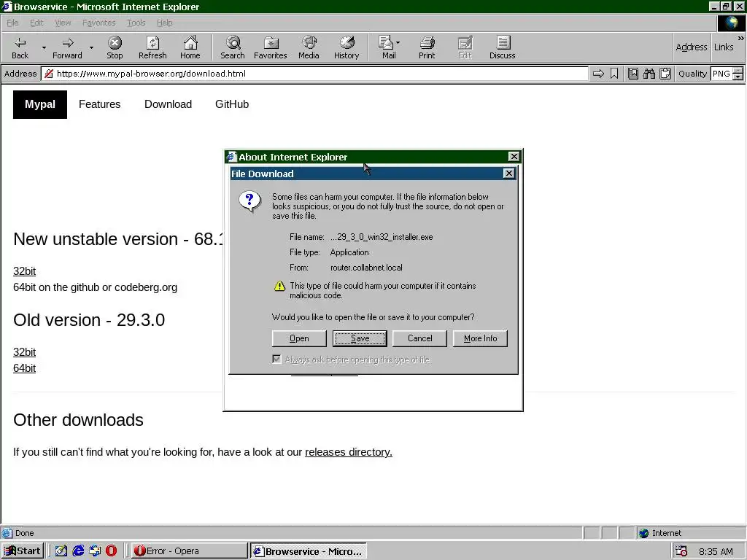The height and width of the screenshot is (560, 747).
Task: Open the Favorites menu
Action: [x=98, y=23]
